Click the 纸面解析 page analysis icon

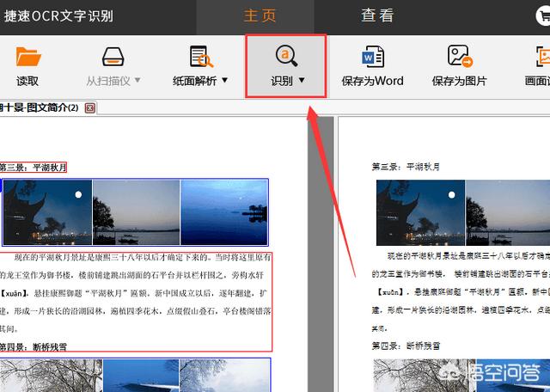pos(201,58)
